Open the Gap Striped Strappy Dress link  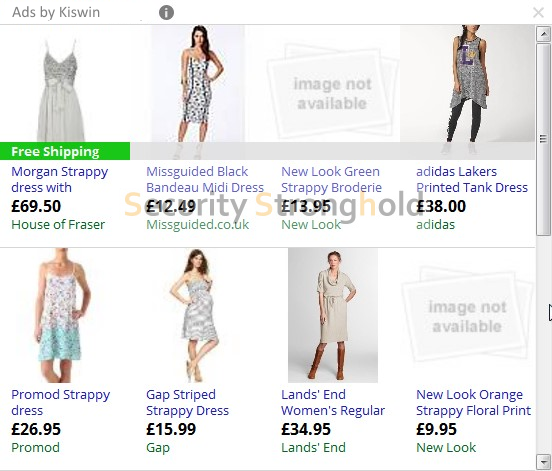[187, 402]
